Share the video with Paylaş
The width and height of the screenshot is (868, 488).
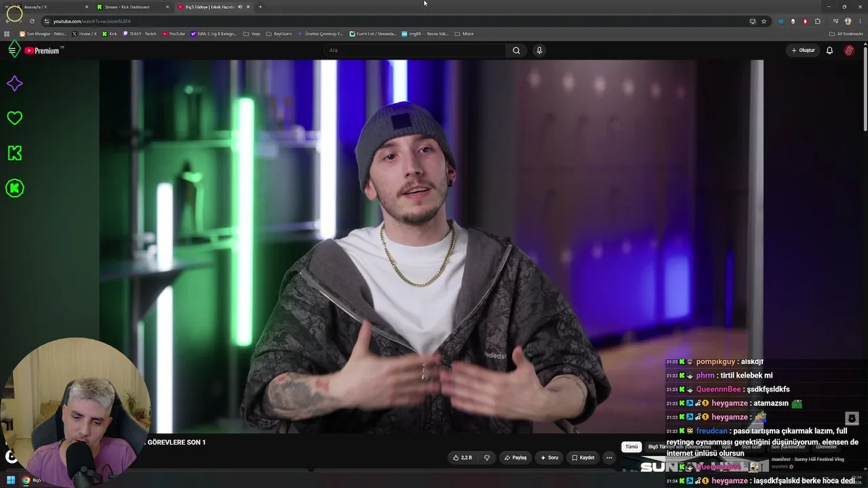coord(515,457)
